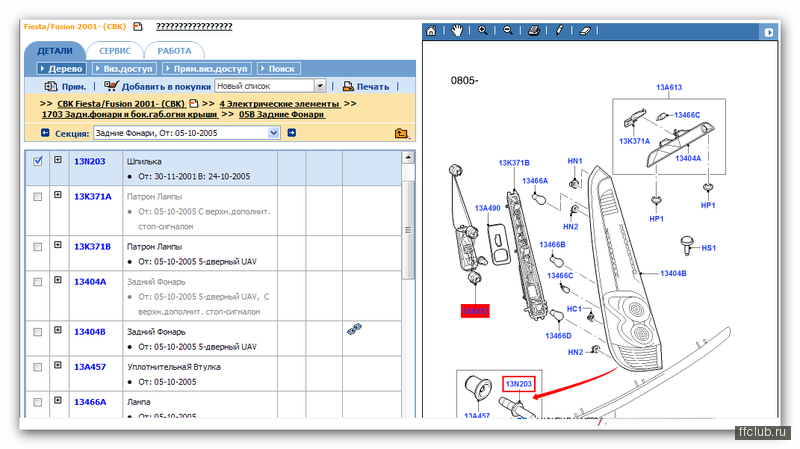Screen dimensions: 800x449
Task: Switch to the ДЕТАЛИ tab
Action: click(55, 51)
